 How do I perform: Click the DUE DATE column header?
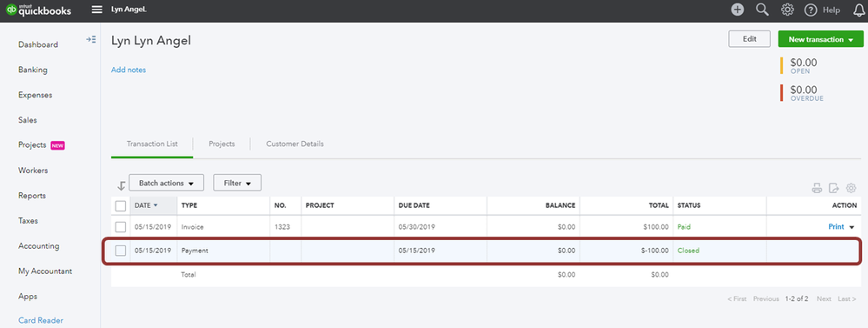coord(414,205)
